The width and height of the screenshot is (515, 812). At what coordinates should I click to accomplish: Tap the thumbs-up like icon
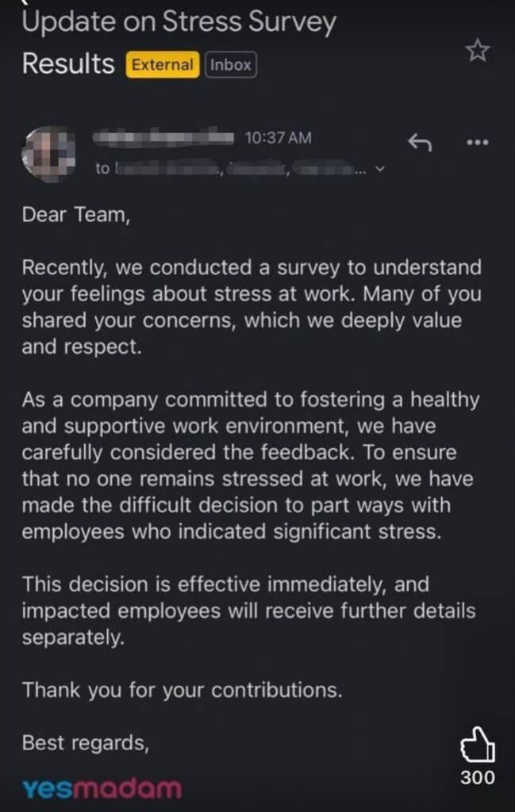coord(477,744)
